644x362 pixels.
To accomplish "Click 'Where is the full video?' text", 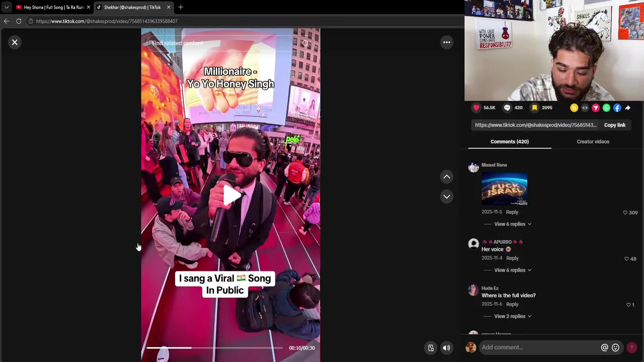I will (x=509, y=296).
